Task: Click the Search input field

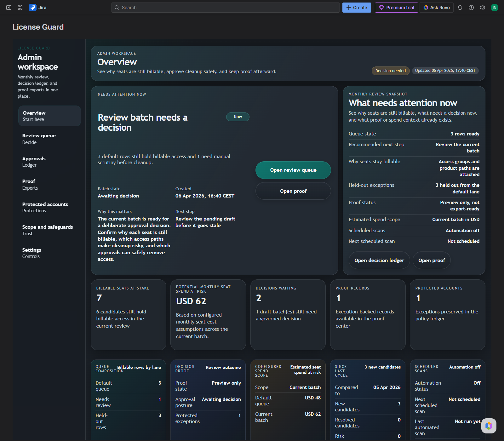Action: pyautogui.click(x=226, y=7)
